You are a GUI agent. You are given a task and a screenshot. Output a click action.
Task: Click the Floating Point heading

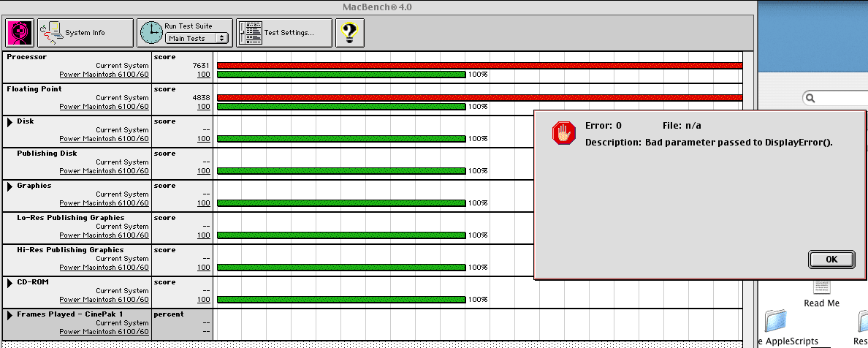pos(34,89)
